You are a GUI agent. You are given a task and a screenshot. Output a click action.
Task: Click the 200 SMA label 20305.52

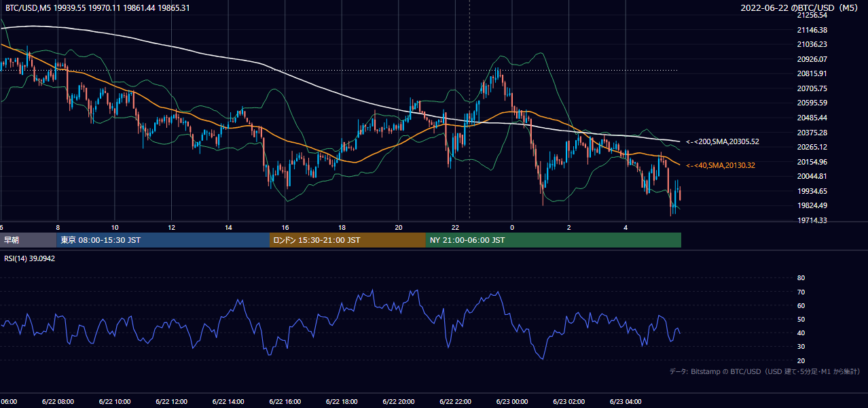coord(723,141)
